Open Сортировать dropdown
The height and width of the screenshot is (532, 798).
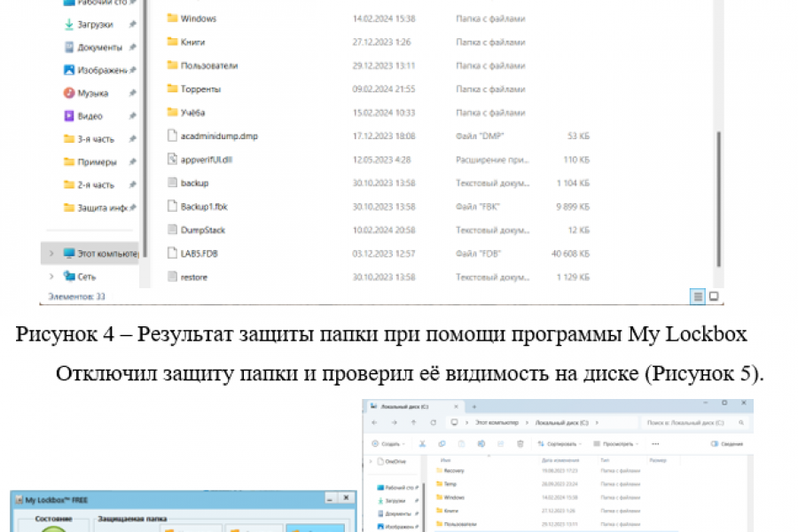coord(559,444)
